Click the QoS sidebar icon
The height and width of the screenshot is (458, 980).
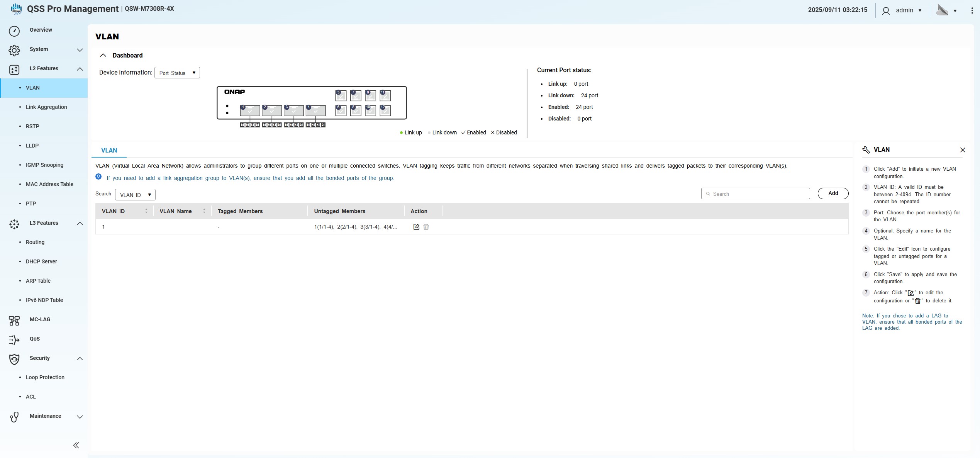[x=14, y=339]
